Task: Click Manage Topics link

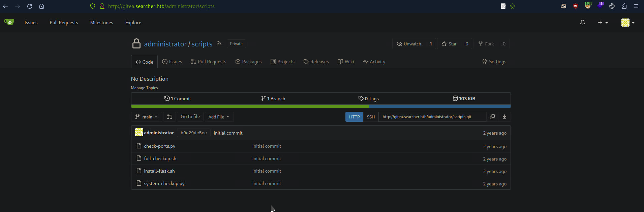Action: 144,88
